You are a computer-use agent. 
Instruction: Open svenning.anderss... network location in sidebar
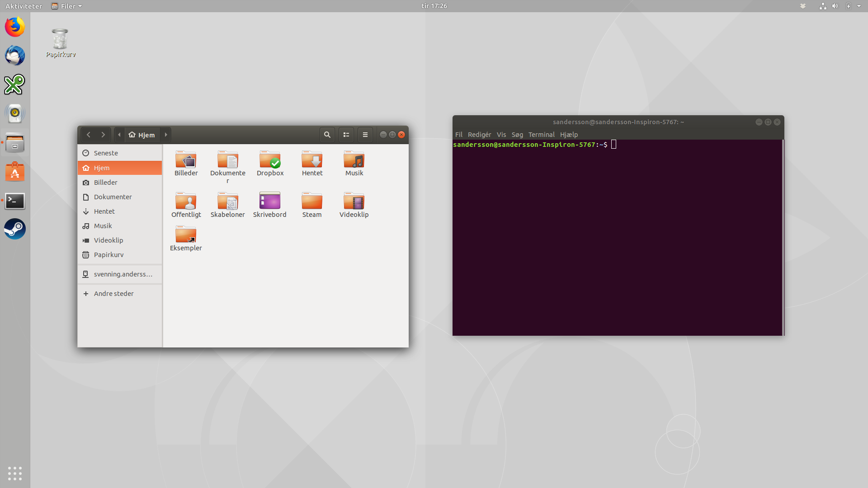click(120, 274)
